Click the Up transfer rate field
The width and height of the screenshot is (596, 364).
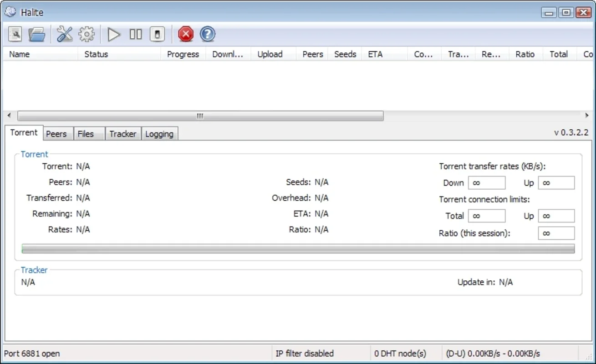tap(556, 183)
